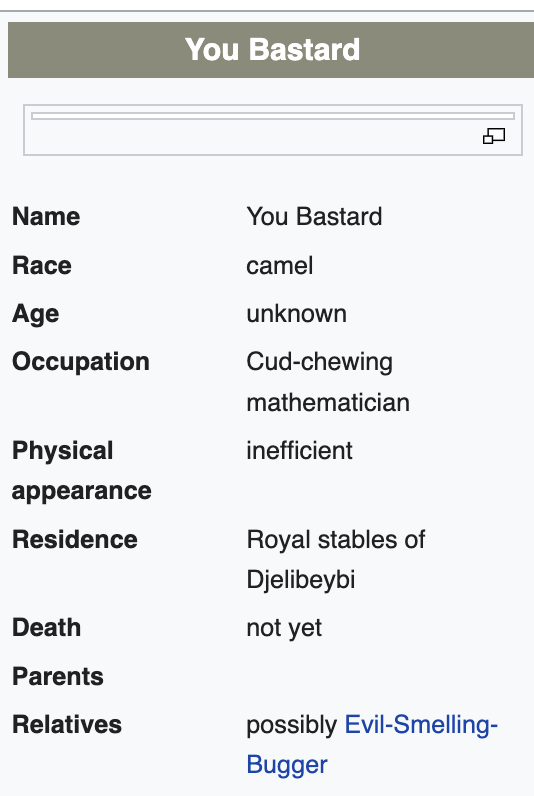Select the Age label
This screenshot has height=796, width=534.
pos(36,314)
